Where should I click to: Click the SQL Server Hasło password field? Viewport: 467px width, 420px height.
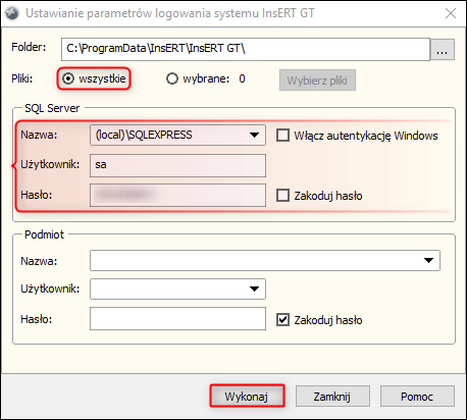(x=178, y=195)
